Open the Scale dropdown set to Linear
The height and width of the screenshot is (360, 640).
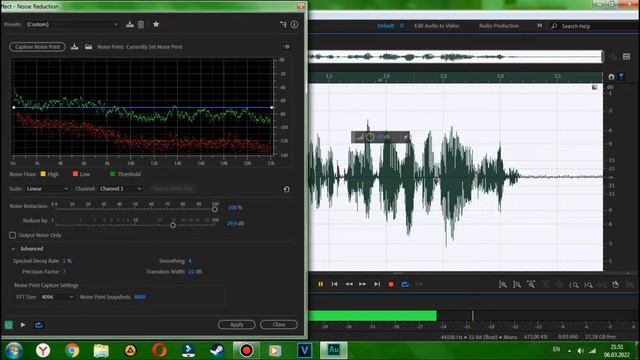coord(47,189)
